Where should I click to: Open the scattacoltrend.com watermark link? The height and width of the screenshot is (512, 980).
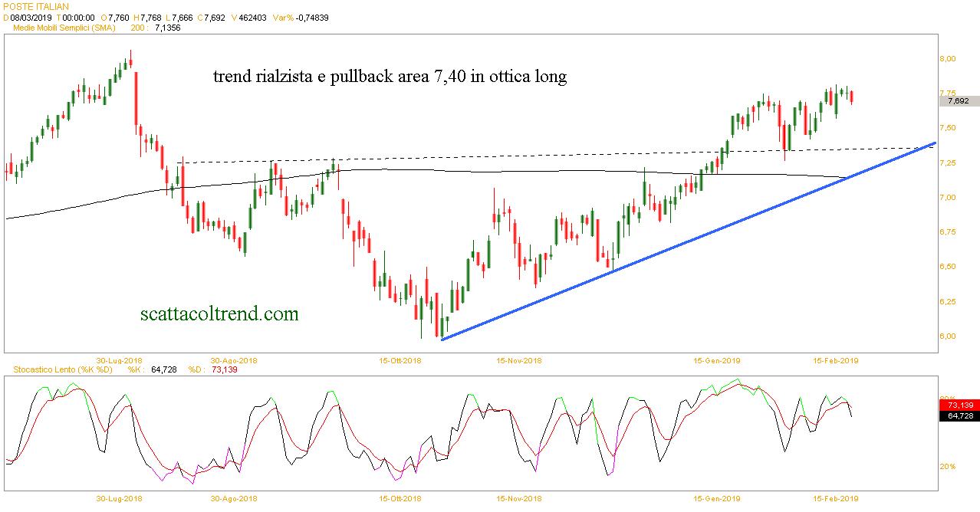pyautogui.click(x=219, y=313)
